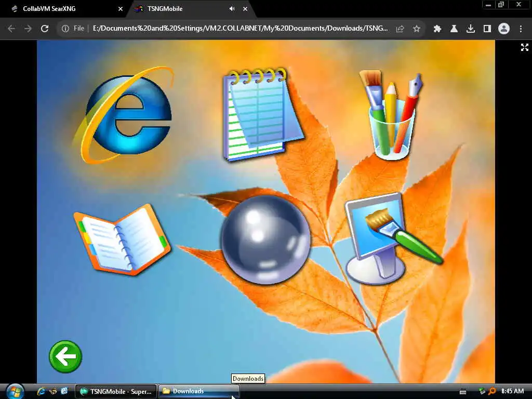Mute the TSNGMobile tab audio

click(232, 9)
